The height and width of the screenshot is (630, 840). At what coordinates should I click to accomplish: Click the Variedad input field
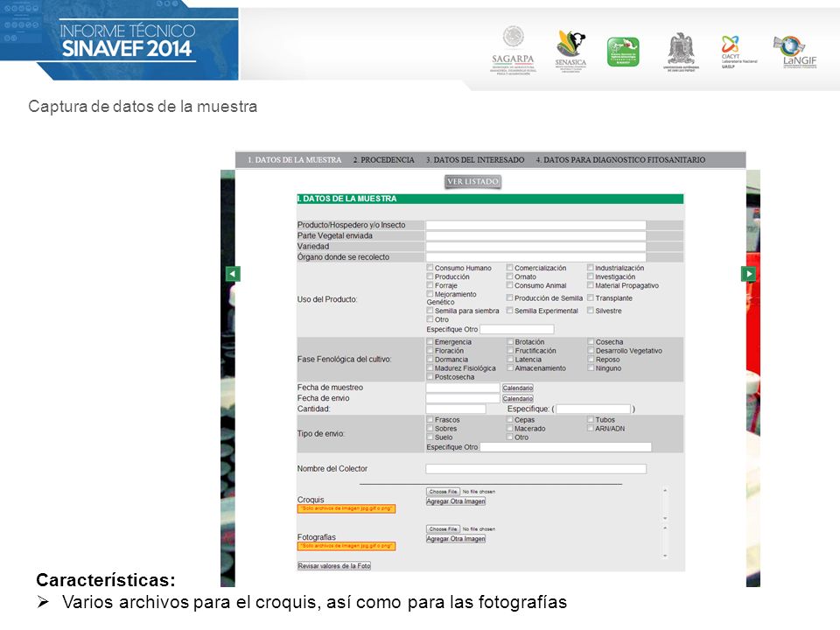click(x=535, y=247)
